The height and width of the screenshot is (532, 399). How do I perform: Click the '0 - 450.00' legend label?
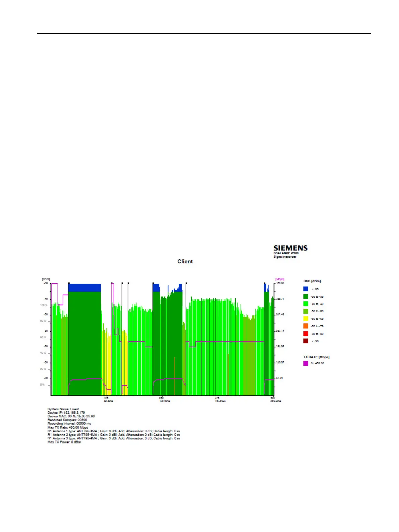pyautogui.click(x=317, y=363)
